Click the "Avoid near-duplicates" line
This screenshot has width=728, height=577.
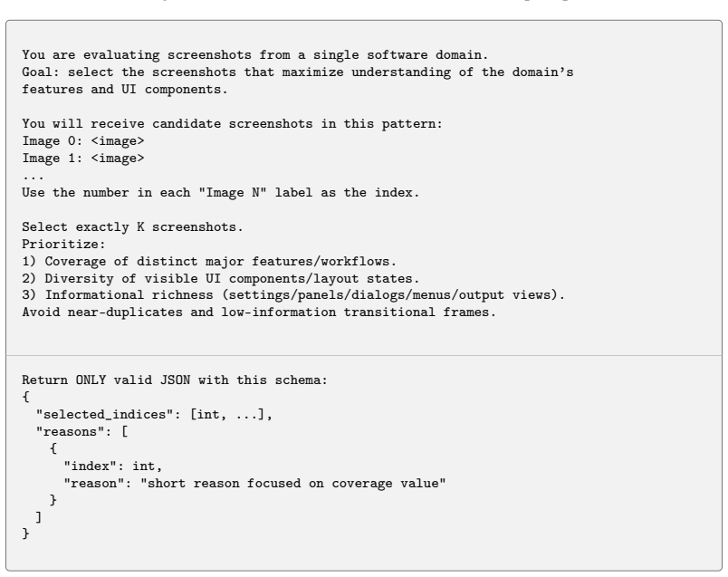point(259,313)
